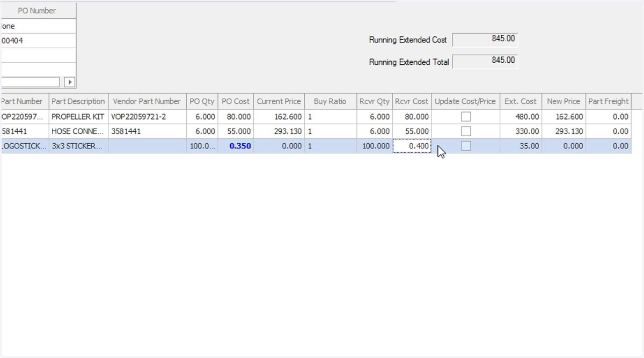Click the Current Price column header
Viewport: 644px width, 358px height.
coord(279,101)
